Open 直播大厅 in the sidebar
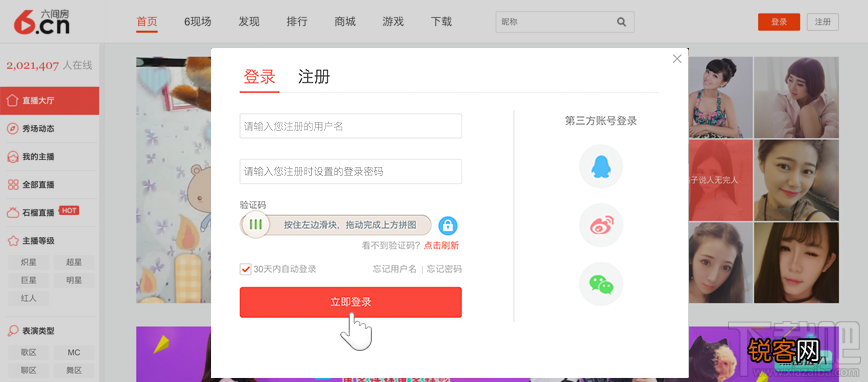This screenshot has width=868, height=382. pos(50,101)
